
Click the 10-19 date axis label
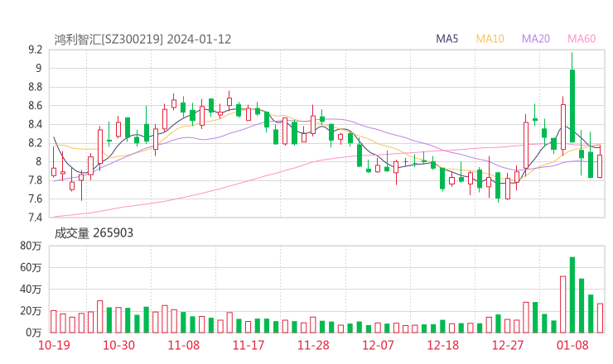(x=54, y=345)
